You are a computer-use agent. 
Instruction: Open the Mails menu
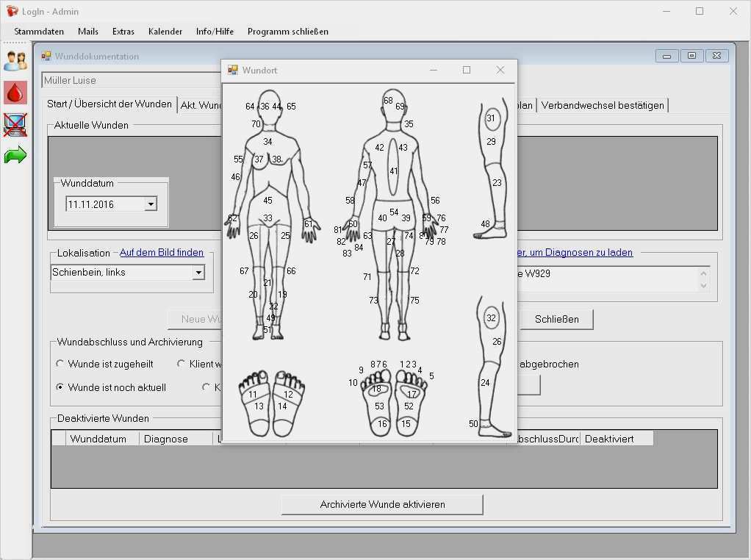88,32
